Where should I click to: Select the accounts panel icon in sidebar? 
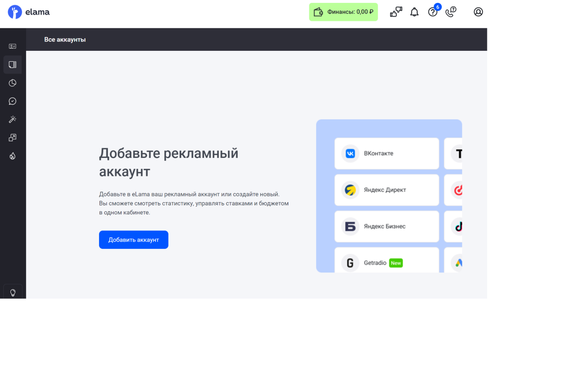[x=13, y=65]
